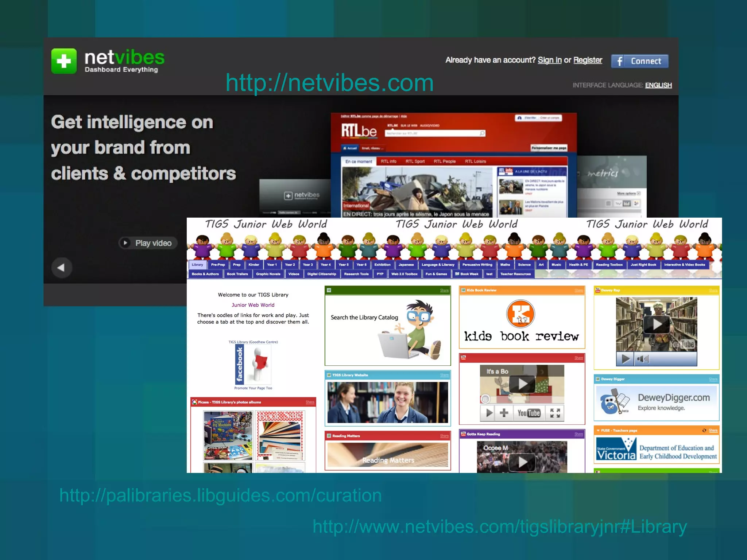This screenshot has width=747, height=560.
Task: Open the Web 2.0 Toolbox tab
Action: click(404, 274)
